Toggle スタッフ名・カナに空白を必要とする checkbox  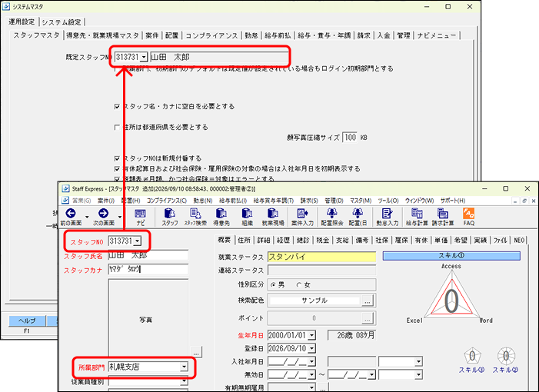click(x=117, y=107)
